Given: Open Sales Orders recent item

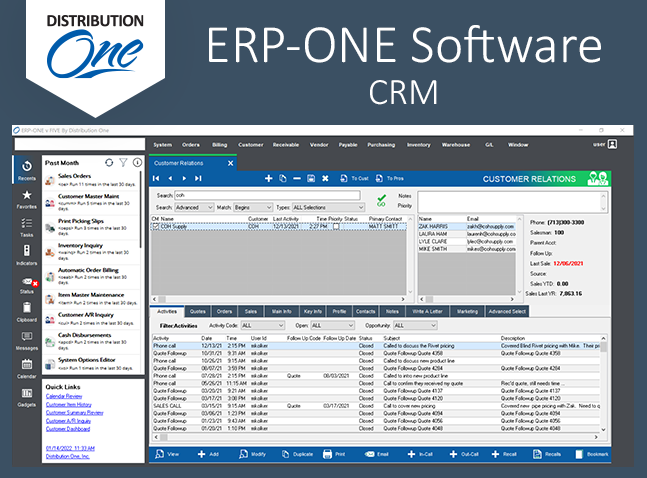Looking at the screenshot, I should [92, 180].
